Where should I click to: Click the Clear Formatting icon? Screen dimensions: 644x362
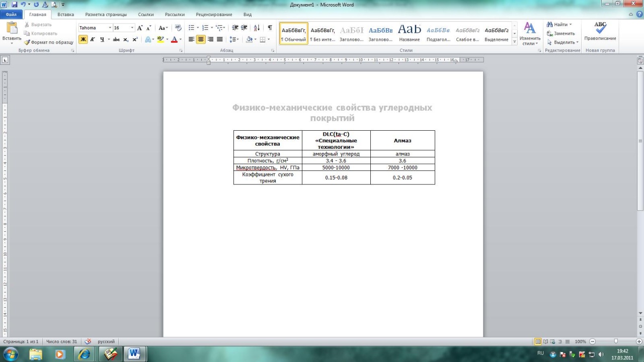(x=178, y=28)
